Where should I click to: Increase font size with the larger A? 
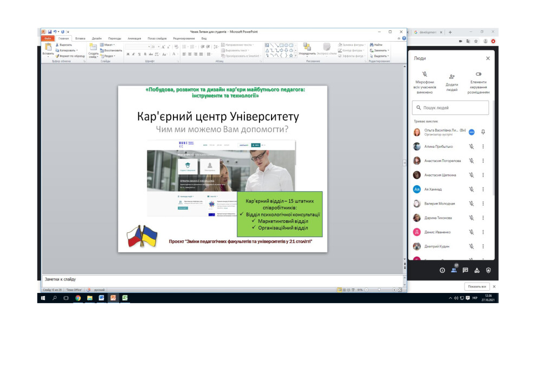(163, 47)
